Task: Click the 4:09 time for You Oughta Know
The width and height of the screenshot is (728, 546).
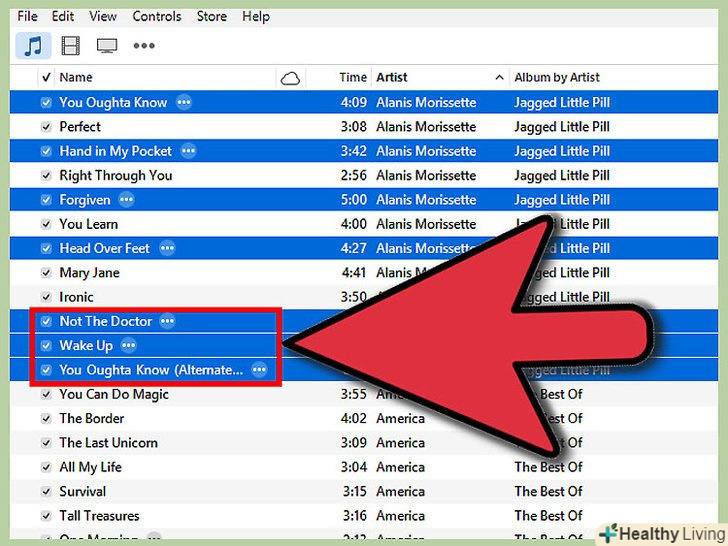Action: click(x=354, y=103)
